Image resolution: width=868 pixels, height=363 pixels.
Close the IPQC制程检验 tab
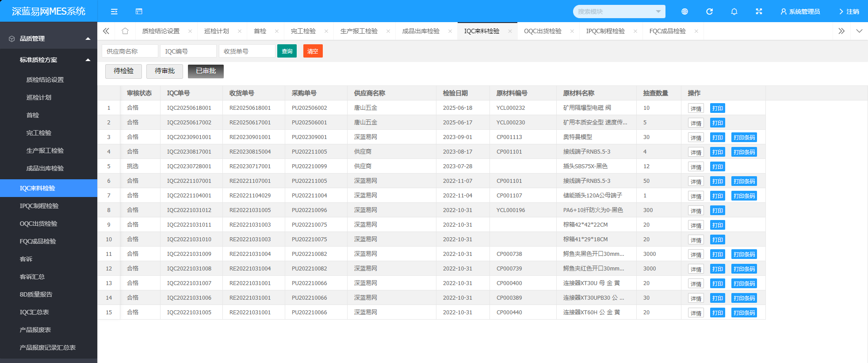(635, 31)
